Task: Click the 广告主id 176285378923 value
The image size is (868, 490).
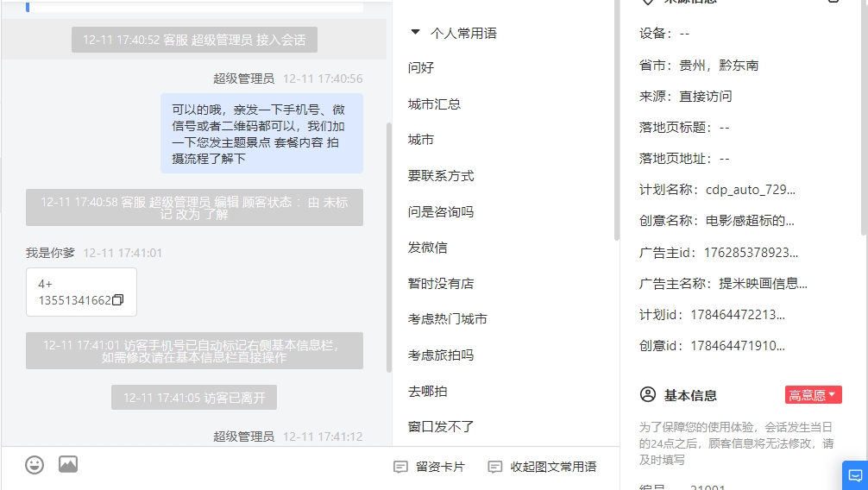Action: [751, 253]
